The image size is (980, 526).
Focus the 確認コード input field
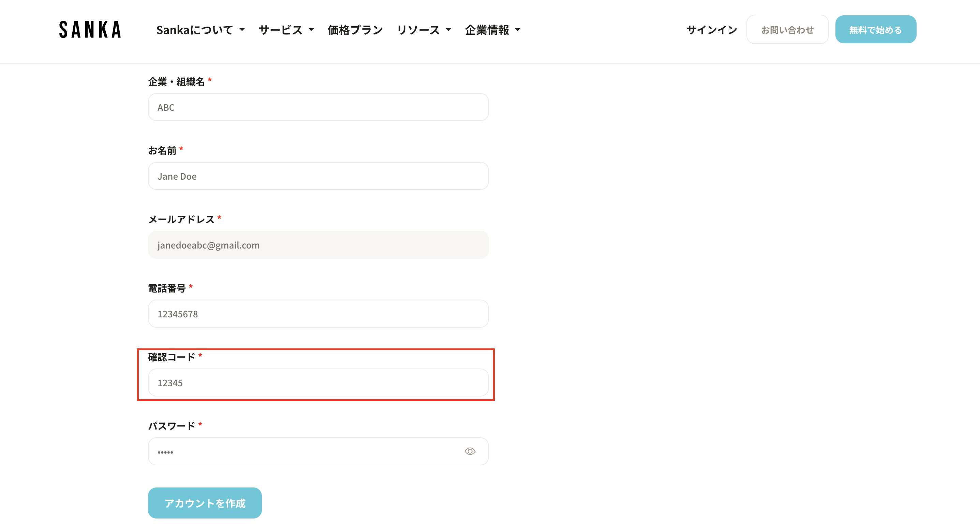318,382
